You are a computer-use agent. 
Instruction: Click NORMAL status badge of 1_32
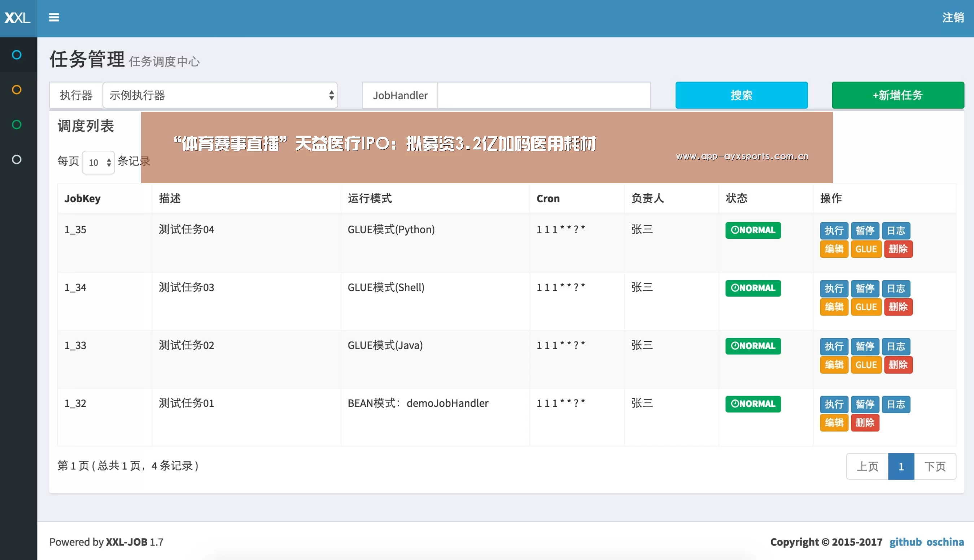pyautogui.click(x=753, y=404)
